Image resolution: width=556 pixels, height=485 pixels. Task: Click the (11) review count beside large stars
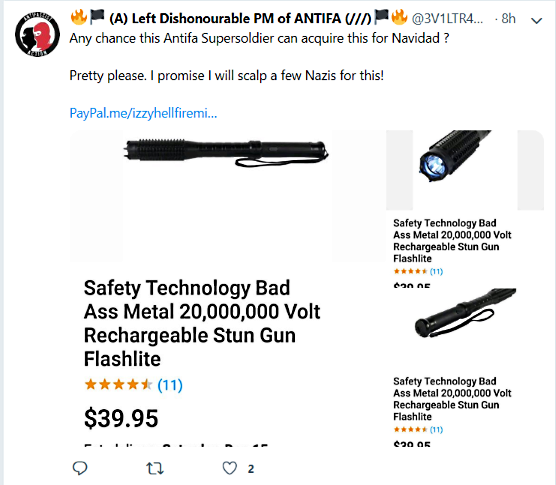(170, 385)
